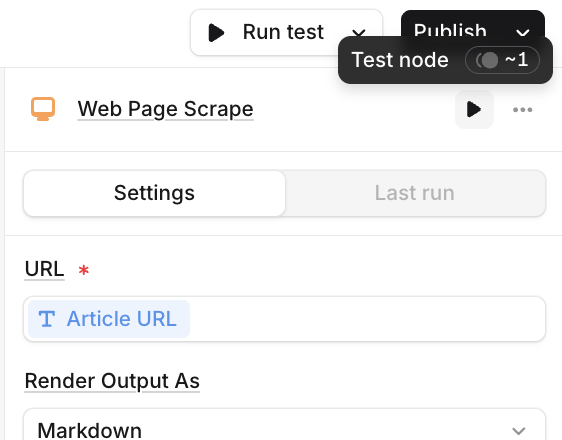This screenshot has width=562, height=440.
Task: Switch to the Settings tab
Action: tap(154, 193)
